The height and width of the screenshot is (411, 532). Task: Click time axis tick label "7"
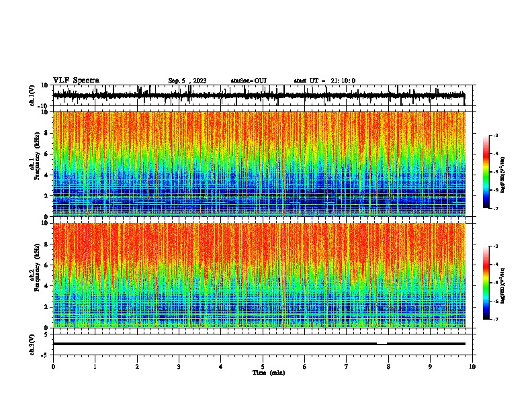pos(347,367)
